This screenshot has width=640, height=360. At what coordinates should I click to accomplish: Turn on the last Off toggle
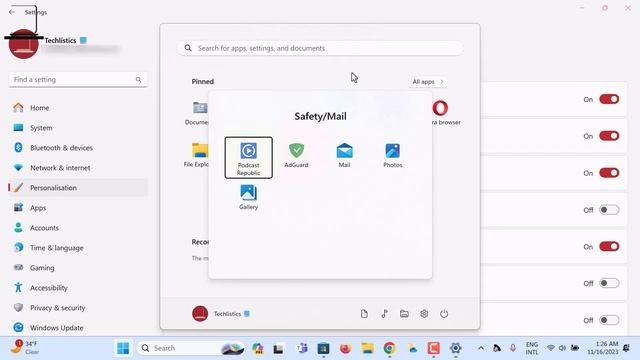[x=609, y=320]
